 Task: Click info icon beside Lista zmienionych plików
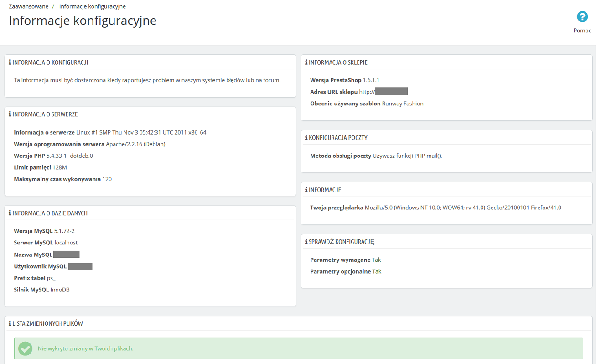(10, 323)
